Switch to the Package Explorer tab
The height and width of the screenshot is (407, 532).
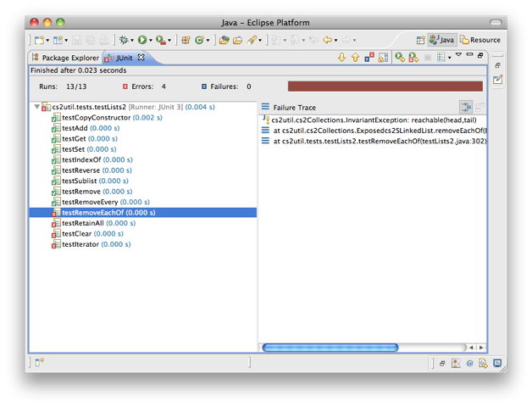(65, 58)
